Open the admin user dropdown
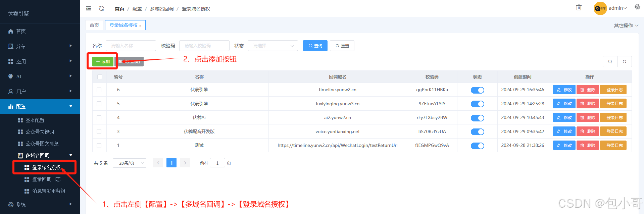The image size is (644, 214). (x=618, y=8)
